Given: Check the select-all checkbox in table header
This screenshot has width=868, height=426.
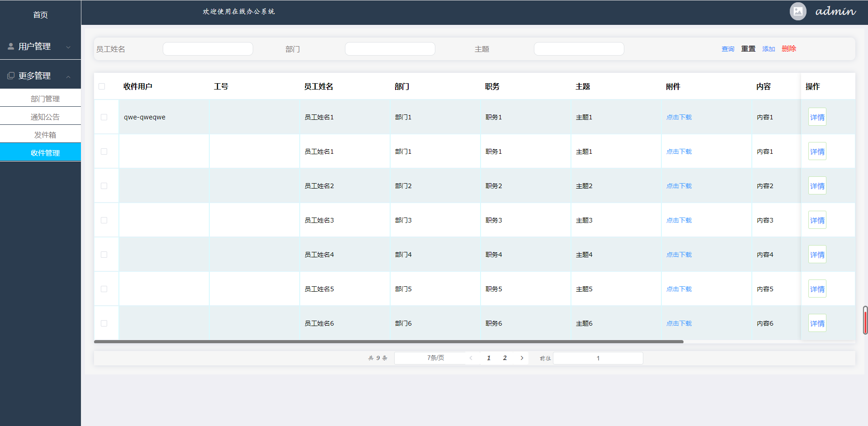Looking at the screenshot, I should click(x=101, y=86).
